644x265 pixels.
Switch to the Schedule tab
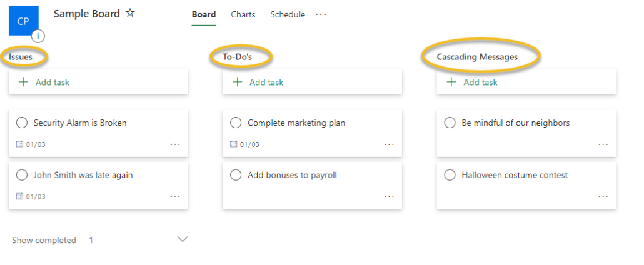pos(288,14)
